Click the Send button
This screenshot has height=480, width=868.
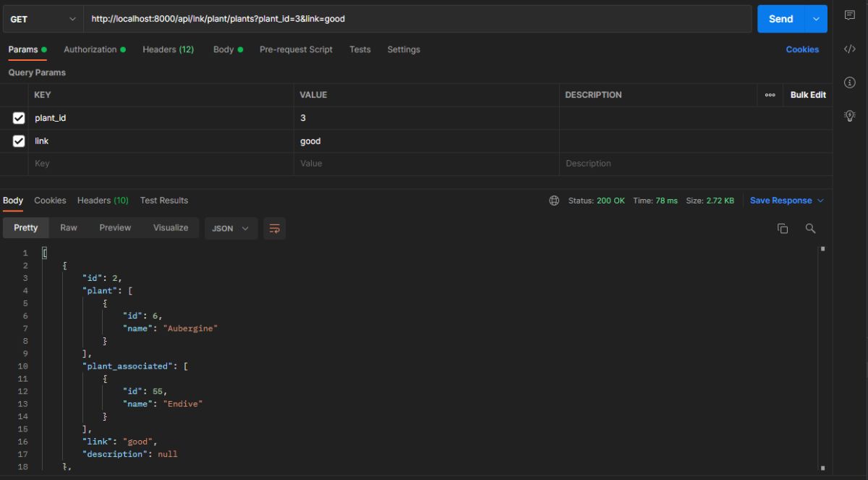point(781,19)
